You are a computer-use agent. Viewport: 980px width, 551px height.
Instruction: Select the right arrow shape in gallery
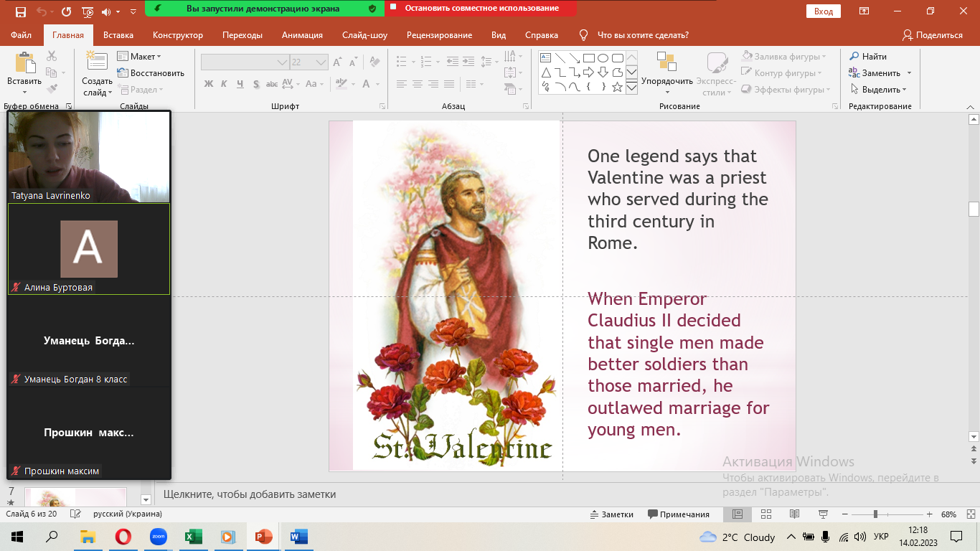pyautogui.click(x=588, y=72)
